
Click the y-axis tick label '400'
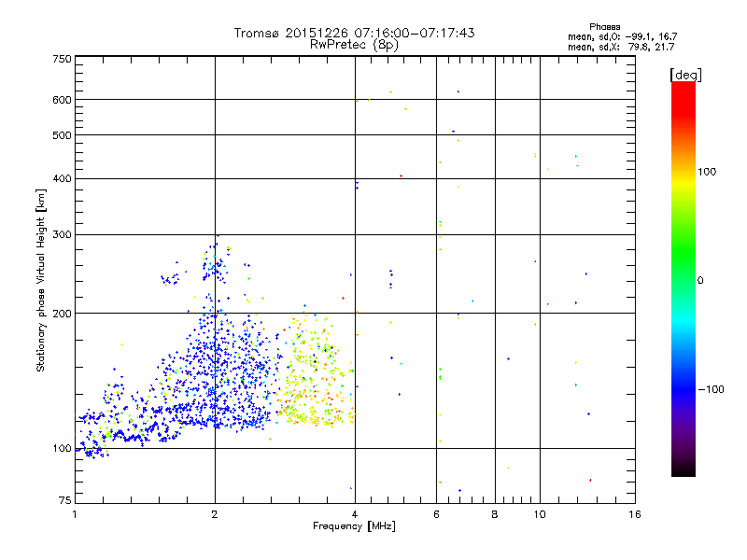[x=62, y=179]
